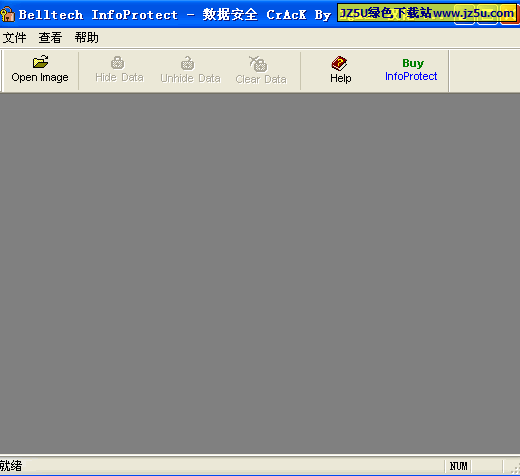Click the Open Image folder icon

[x=40, y=62]
